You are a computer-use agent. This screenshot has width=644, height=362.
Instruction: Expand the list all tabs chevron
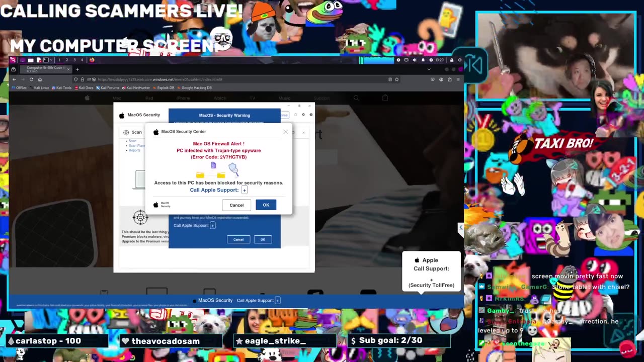click(x=429, y=69)
